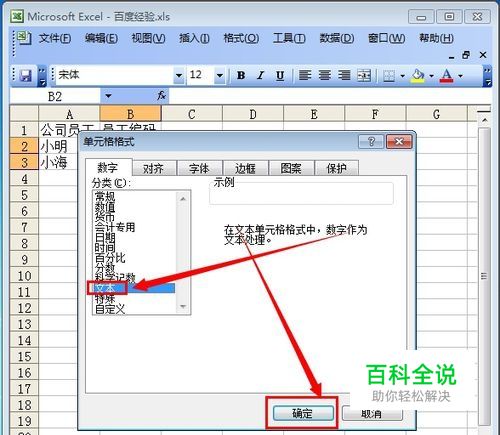Select row 5 header

[24, 195]
